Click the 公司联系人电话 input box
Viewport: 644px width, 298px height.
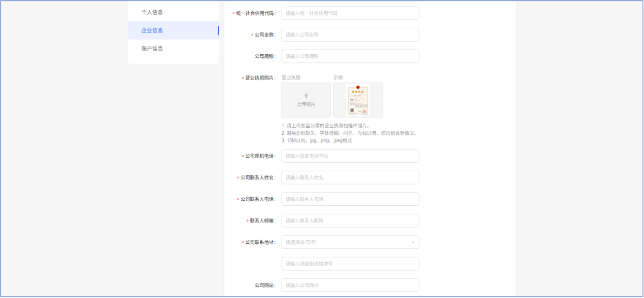(x=350, y=199)
